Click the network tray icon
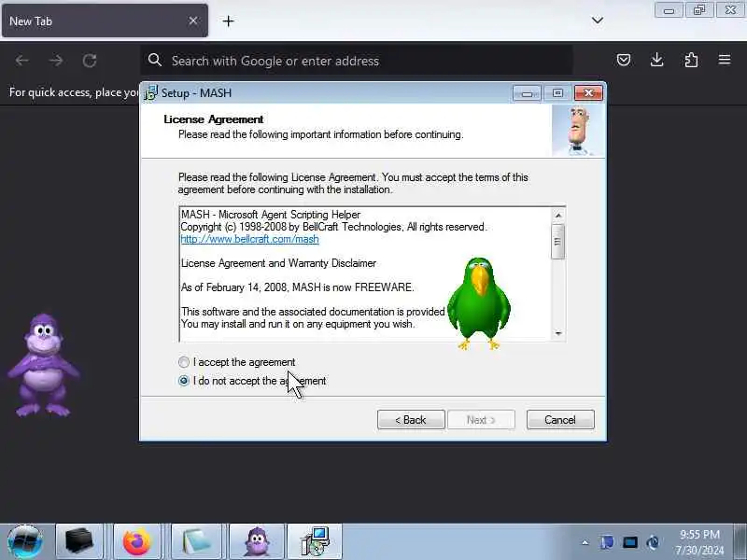This screenshot has width=747, height=560. click(630, 542)
